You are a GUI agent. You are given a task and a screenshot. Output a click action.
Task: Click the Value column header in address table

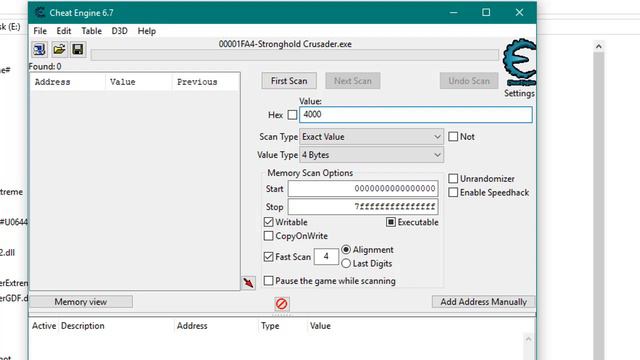tap(320, 326)
